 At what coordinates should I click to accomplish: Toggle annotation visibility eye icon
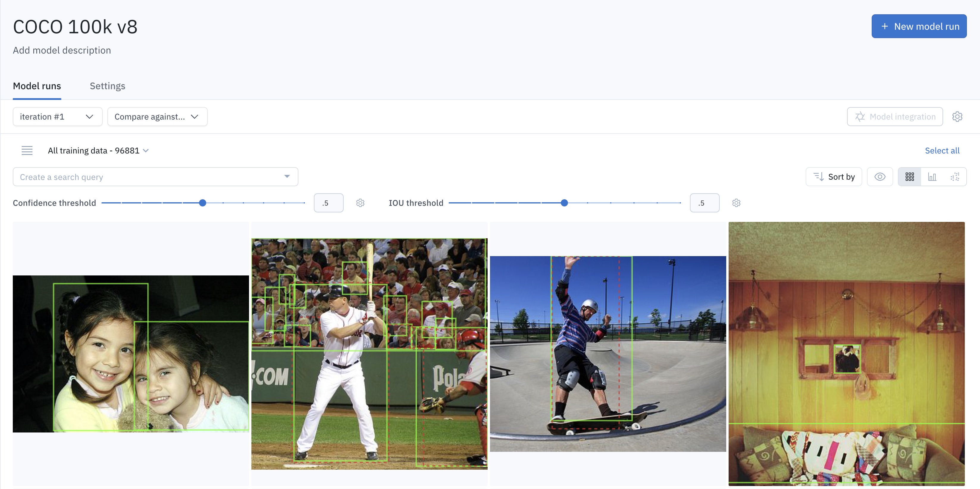tap(880, 177)
